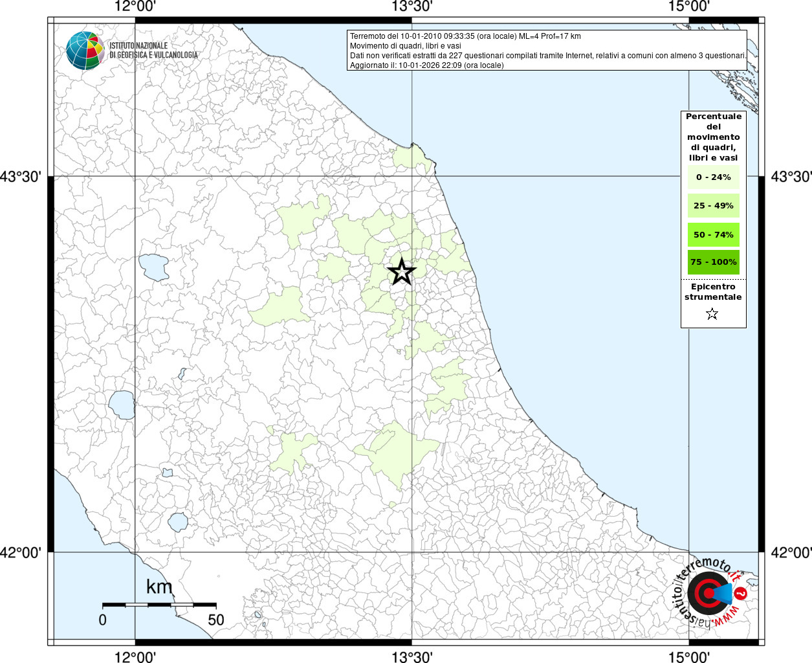Click the '50' label under the scale bar

[x=215, y=620]
